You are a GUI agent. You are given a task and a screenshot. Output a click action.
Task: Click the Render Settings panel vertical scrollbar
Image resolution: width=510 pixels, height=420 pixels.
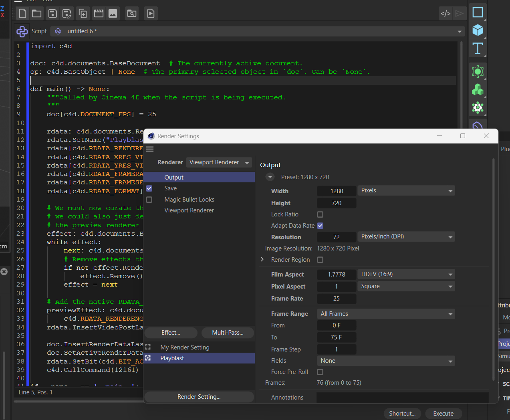click(x=493, y=269)
